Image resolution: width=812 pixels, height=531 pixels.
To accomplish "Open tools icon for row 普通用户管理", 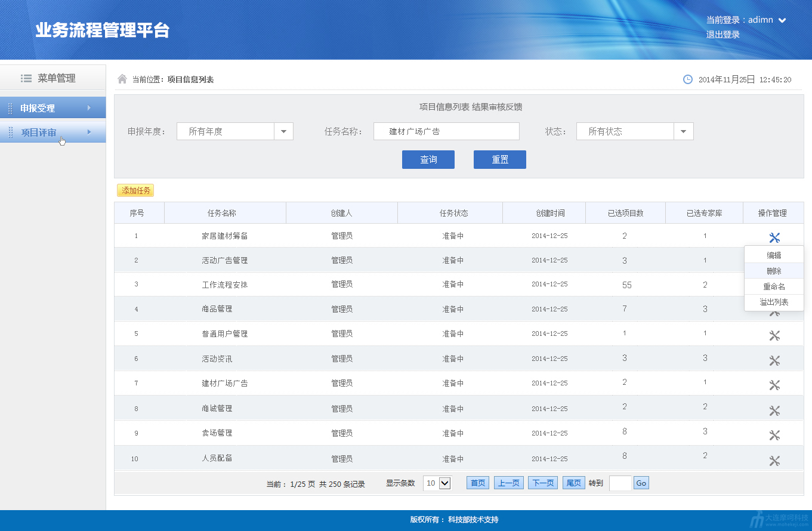I will point(774,335).
